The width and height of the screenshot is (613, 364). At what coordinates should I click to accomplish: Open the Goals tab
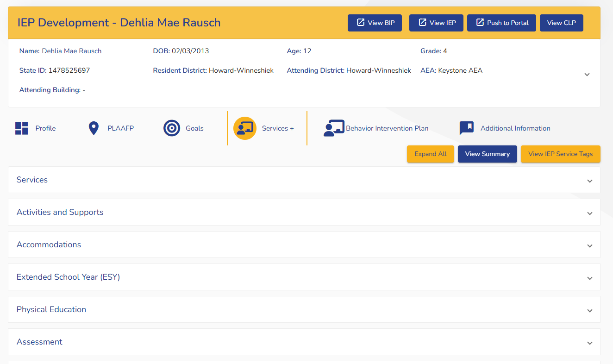(194, 128)
